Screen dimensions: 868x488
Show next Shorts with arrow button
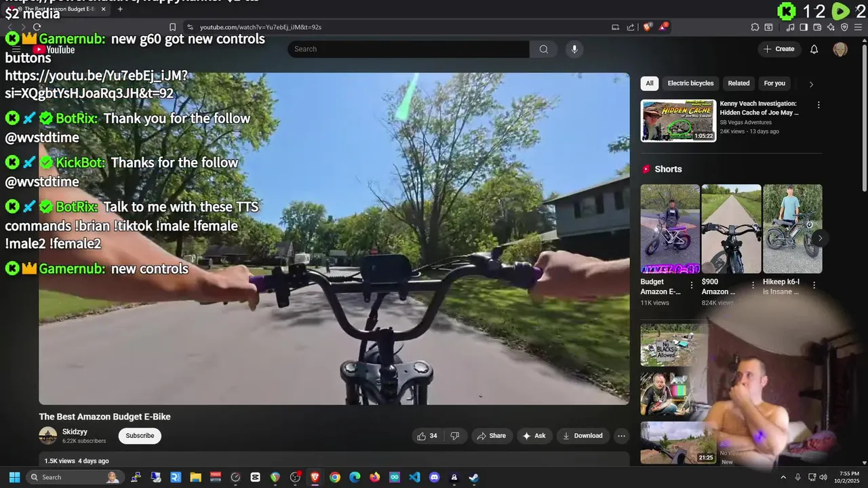pyautogui.click(x=820, y=238)
